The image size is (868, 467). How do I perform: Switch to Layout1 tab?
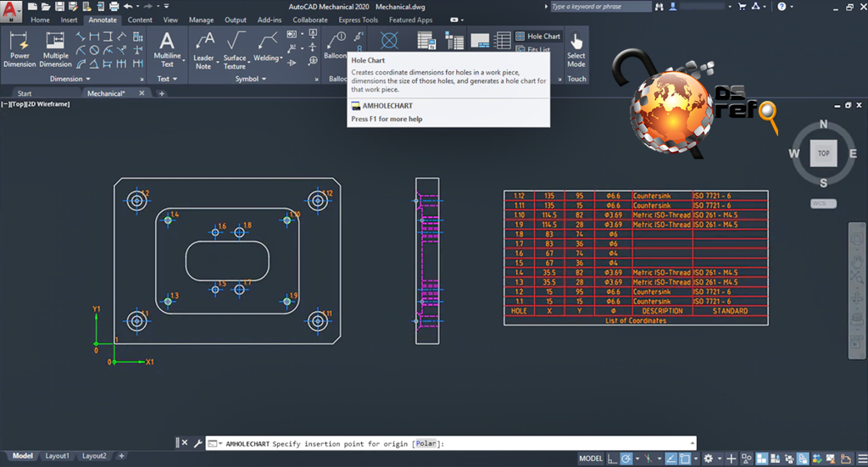tap(57, 456)
